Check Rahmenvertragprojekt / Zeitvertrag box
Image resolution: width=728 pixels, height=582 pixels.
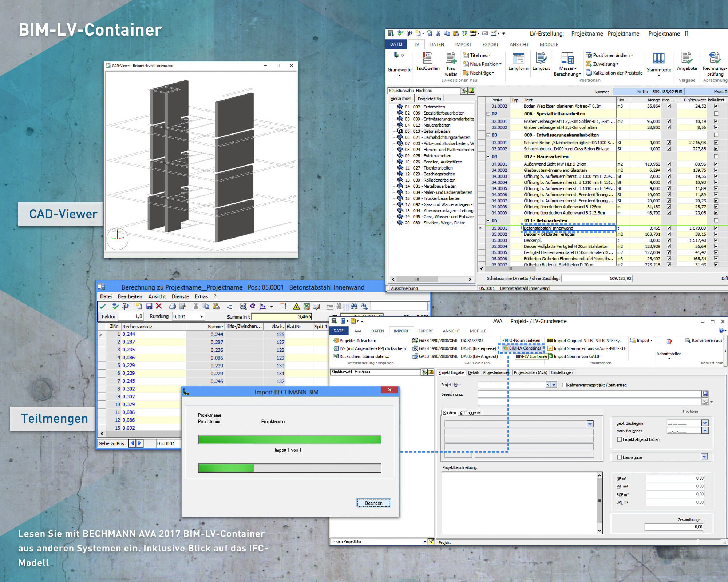click(x=564, y=385)
